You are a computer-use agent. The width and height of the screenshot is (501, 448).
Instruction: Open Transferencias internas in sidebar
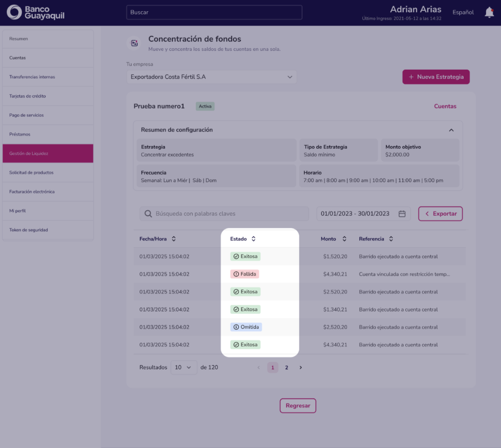pyautogui.click(x=48, y=77)
